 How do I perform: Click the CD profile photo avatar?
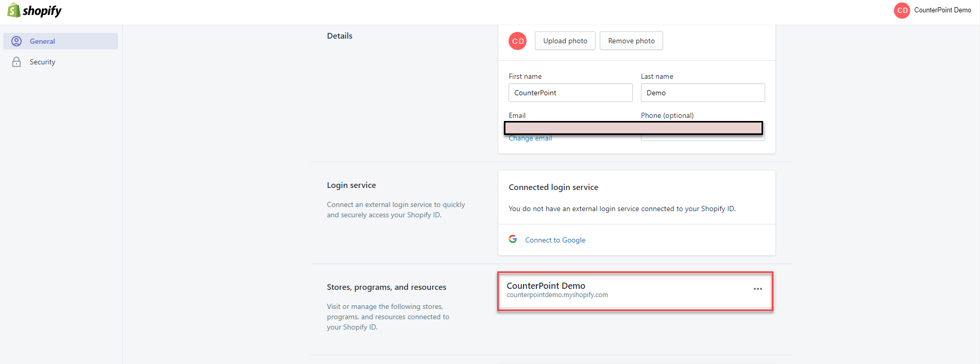(518, 41)
